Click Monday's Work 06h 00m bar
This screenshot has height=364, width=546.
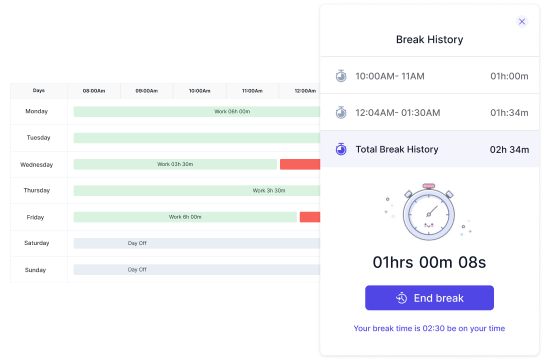(x=197, y=111)
